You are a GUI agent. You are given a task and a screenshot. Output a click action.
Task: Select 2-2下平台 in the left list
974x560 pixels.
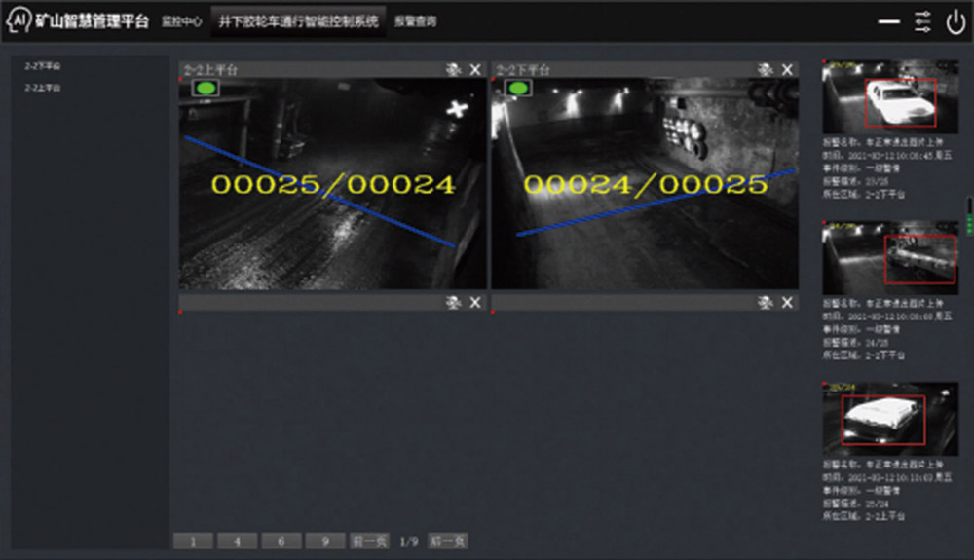(43, 66)
